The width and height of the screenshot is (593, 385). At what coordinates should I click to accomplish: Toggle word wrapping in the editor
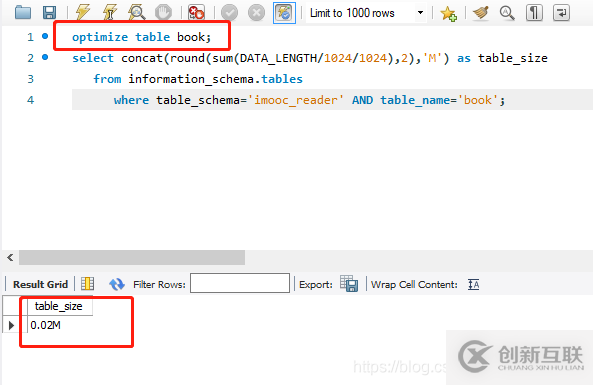(561, 12)
